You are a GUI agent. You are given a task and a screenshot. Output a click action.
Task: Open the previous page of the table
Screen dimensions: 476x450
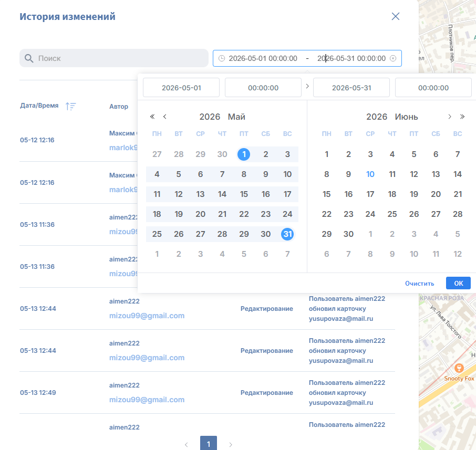coord(187,445)
